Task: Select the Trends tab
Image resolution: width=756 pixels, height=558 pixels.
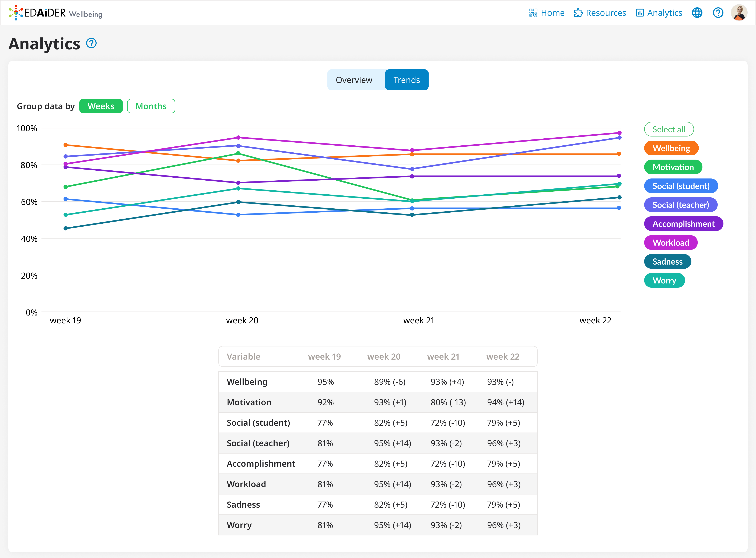Action: [x=406, y=80]
